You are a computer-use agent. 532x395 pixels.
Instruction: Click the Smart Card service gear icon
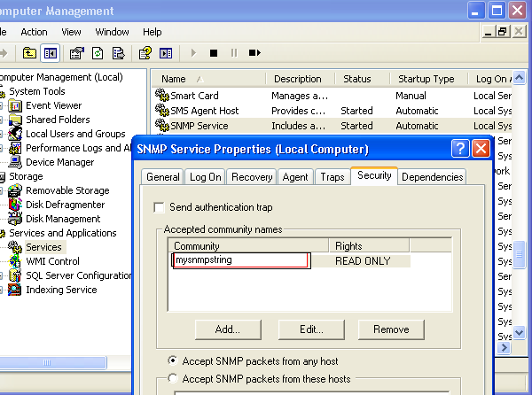tap(162, 95)
